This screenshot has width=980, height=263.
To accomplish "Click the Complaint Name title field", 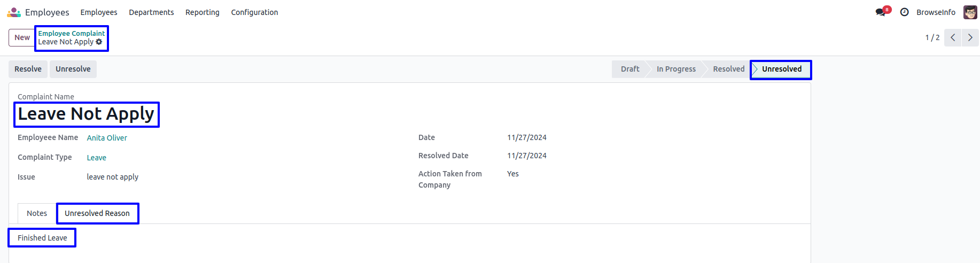I will tap(86, 114).
